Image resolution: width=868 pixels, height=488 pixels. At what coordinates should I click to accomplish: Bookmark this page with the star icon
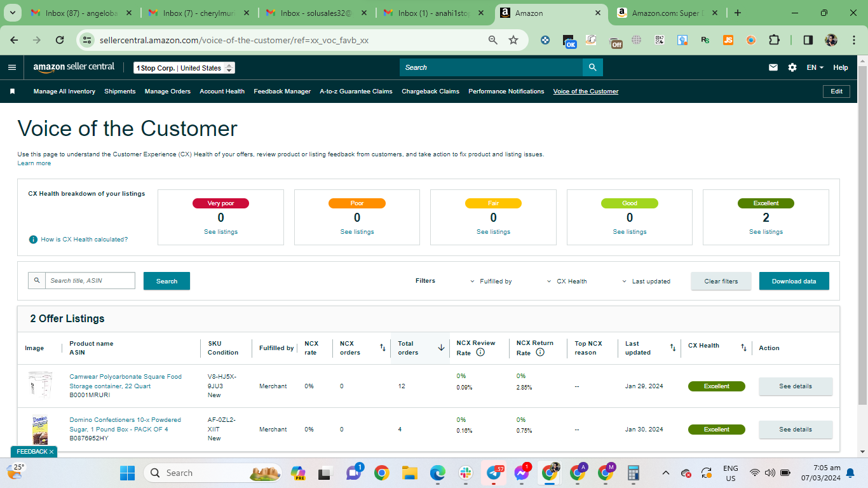513,40
